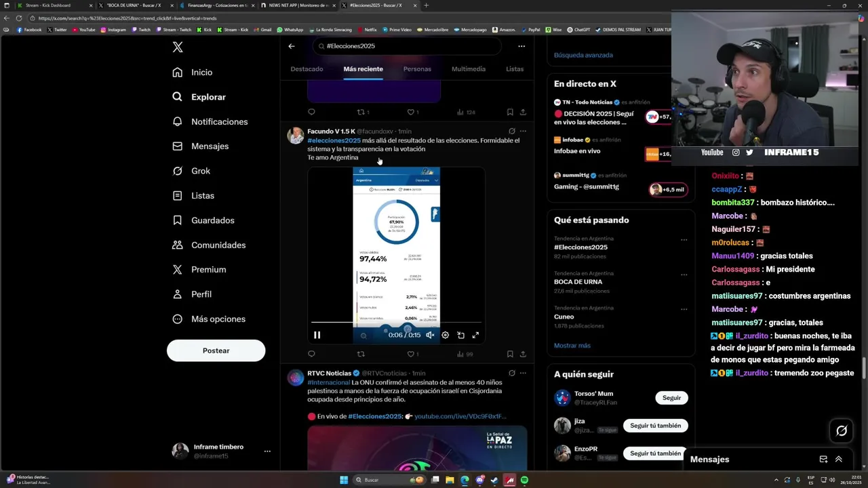
Task: Open options for #Elecciones2025 trend
Action: coord(684,240)
